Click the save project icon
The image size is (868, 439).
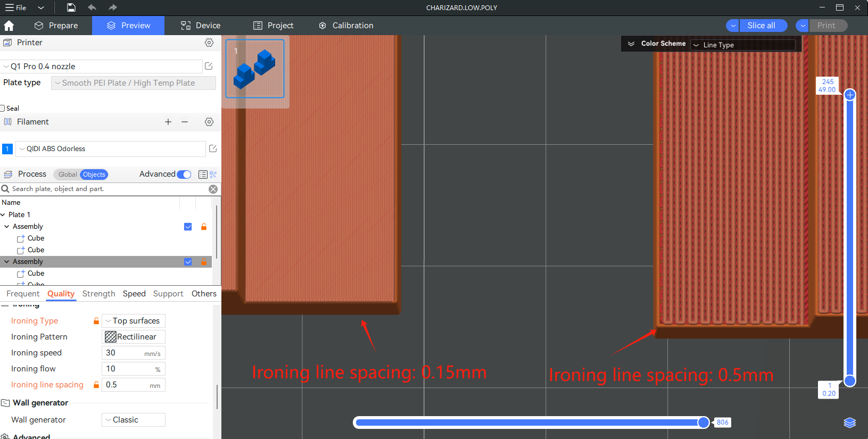point(71,7)
